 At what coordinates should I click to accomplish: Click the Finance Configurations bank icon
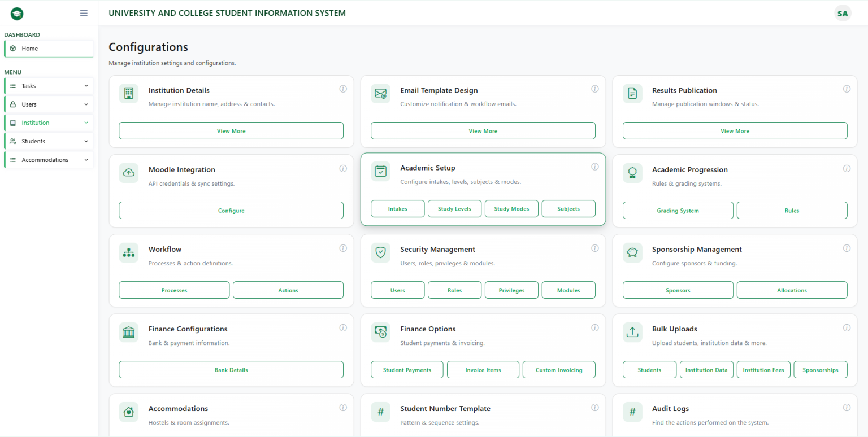129,333
